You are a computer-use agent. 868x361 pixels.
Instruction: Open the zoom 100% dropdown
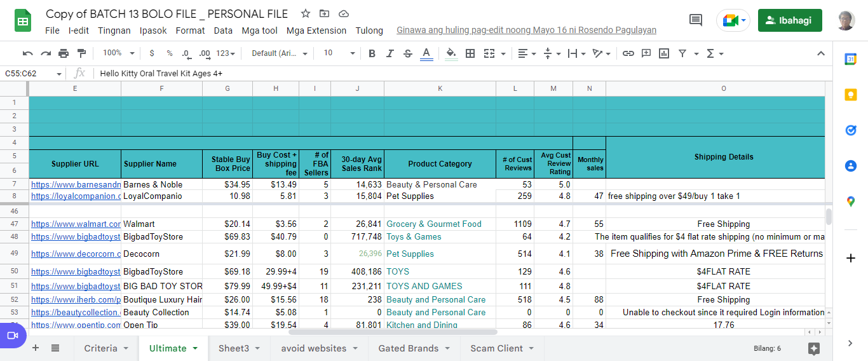pyautogui.click(x=119, y=53)
